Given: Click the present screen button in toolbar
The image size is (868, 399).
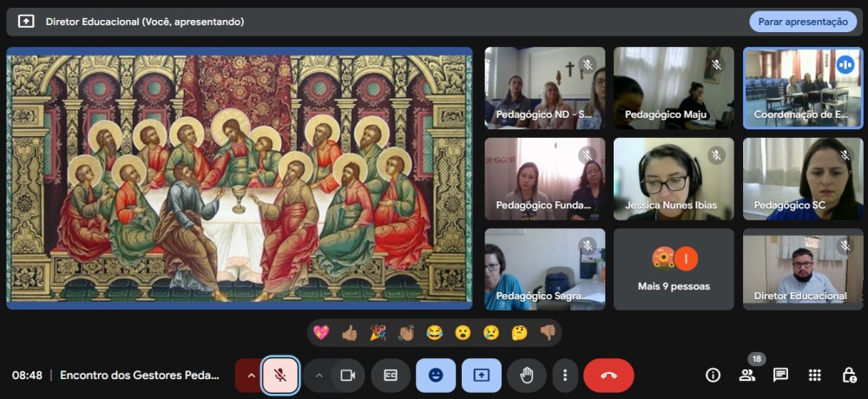Looking at the screenshot, I should (481, 376).
